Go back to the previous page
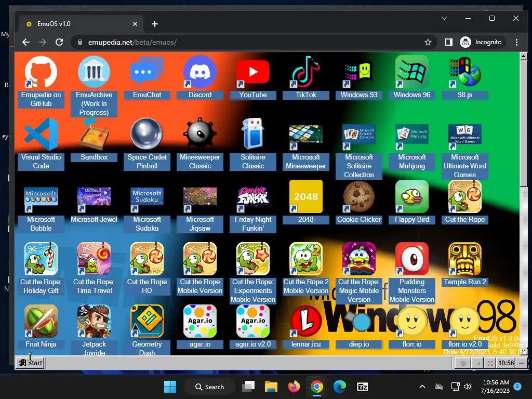 click(26, 42)
